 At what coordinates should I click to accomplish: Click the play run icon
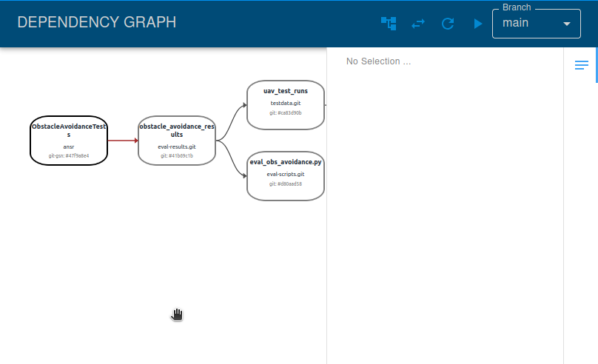[x=478, y=24]
